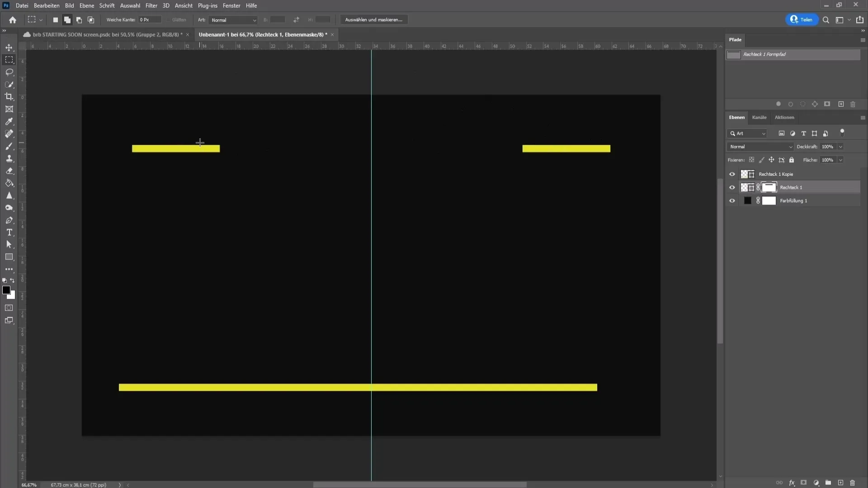
Task: Click the Bearbeiten menu
Action: 47,5
